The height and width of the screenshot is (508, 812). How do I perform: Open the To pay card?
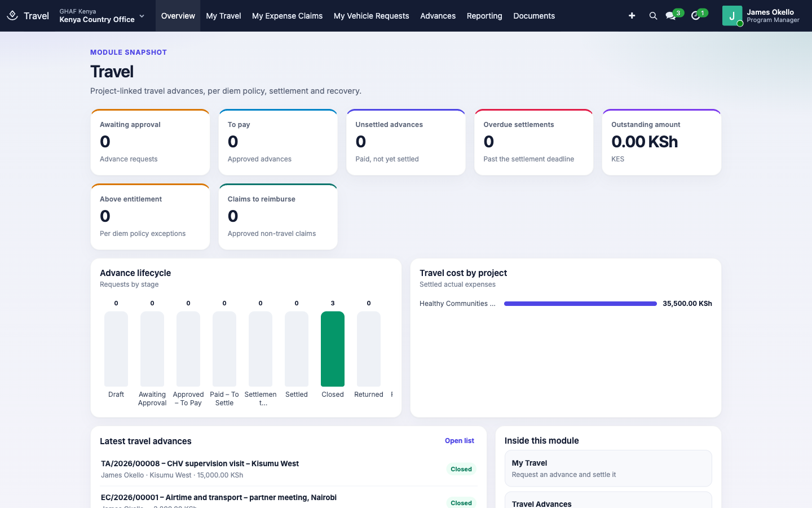tap(278, 142)
